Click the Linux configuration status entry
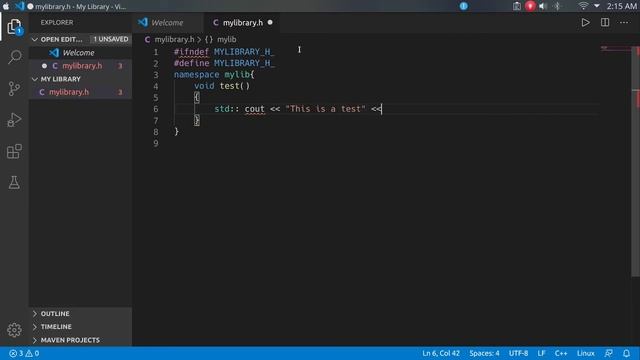Screen dimensions: 640x360 [x=586, y=353]
